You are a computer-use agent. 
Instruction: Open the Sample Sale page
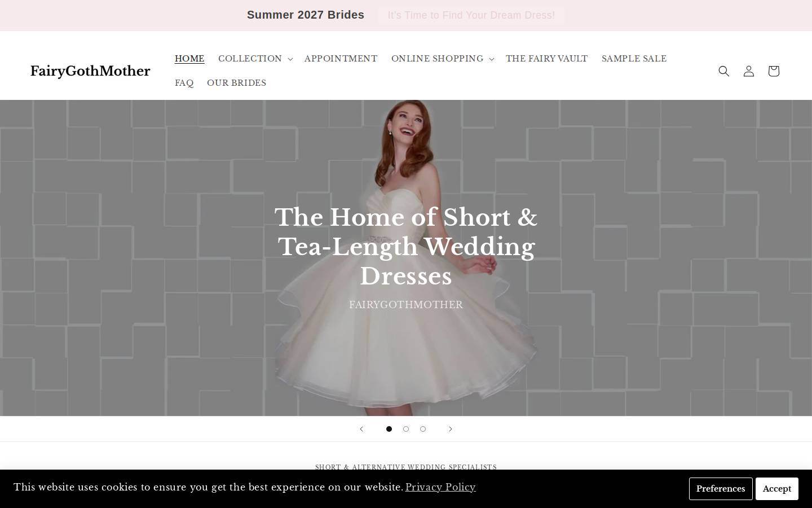pyautogui.click(x=634, y=59)
